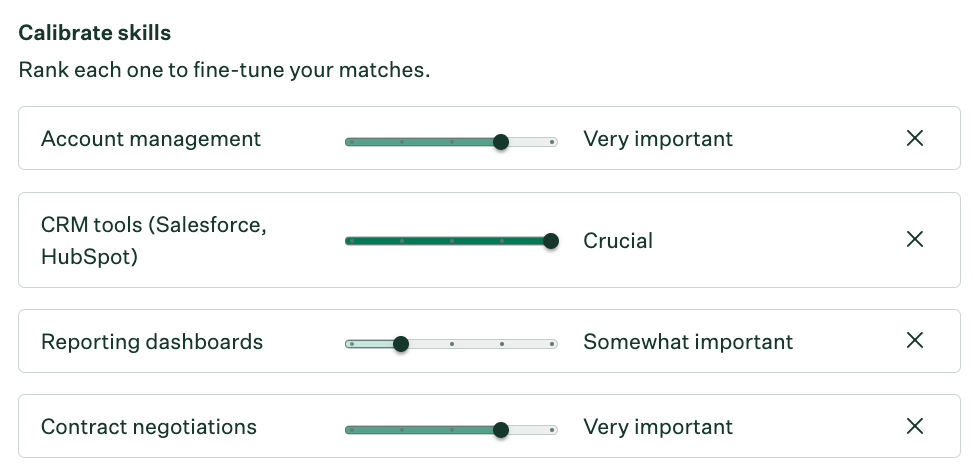Screen dimensions: 978x476
Task: Click Account management's "Very important" label
Action: [x=658, y=139]
